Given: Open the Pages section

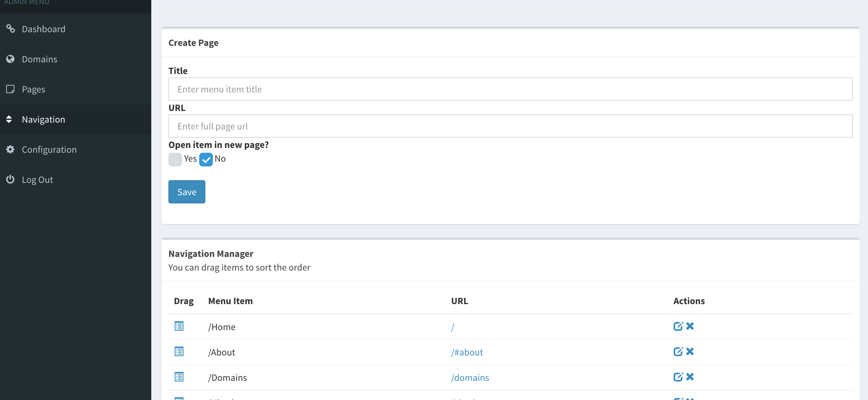Looking at the screenshot, I should pos(34,89).
